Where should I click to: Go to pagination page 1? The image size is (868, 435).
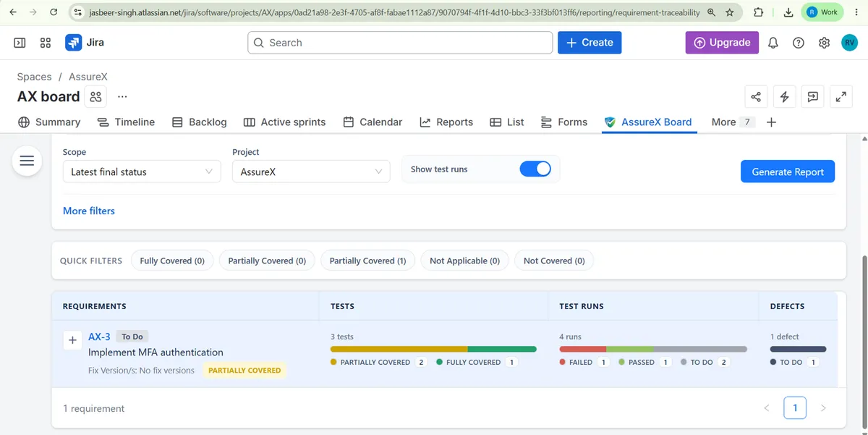pyautogui.click(x=795, y=408)
